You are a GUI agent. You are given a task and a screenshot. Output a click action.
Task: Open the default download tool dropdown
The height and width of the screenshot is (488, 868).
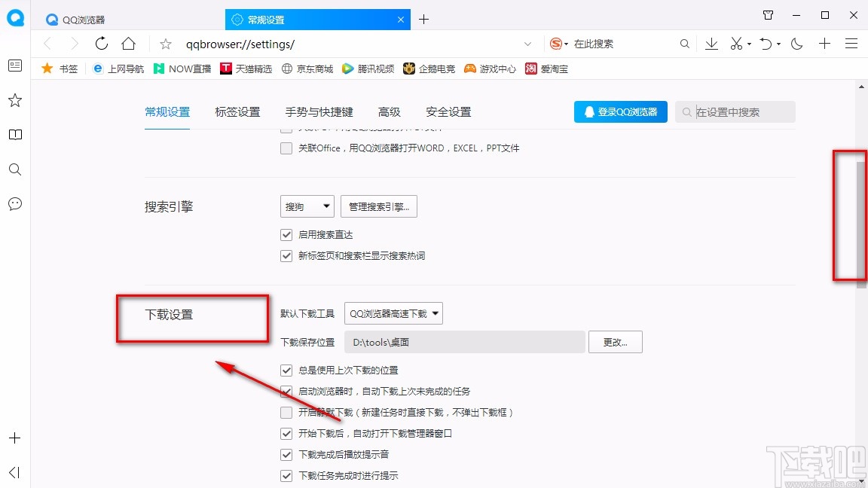point(393,313)
